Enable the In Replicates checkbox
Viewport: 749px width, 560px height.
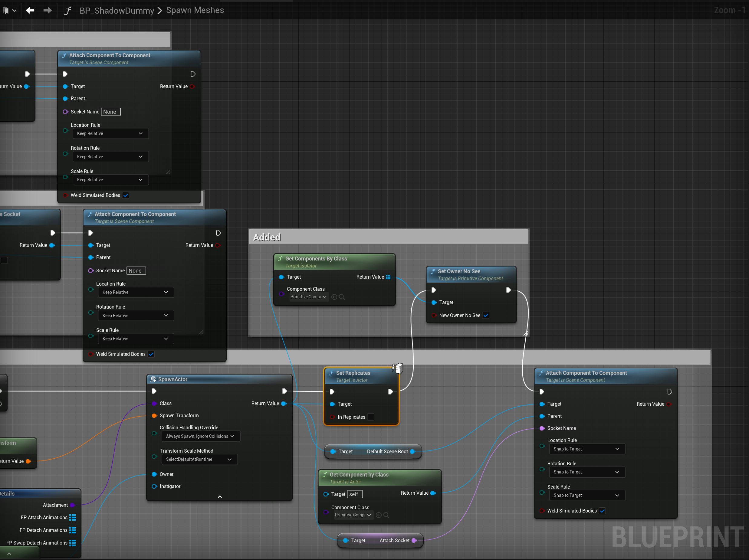[x=371, y=417]
